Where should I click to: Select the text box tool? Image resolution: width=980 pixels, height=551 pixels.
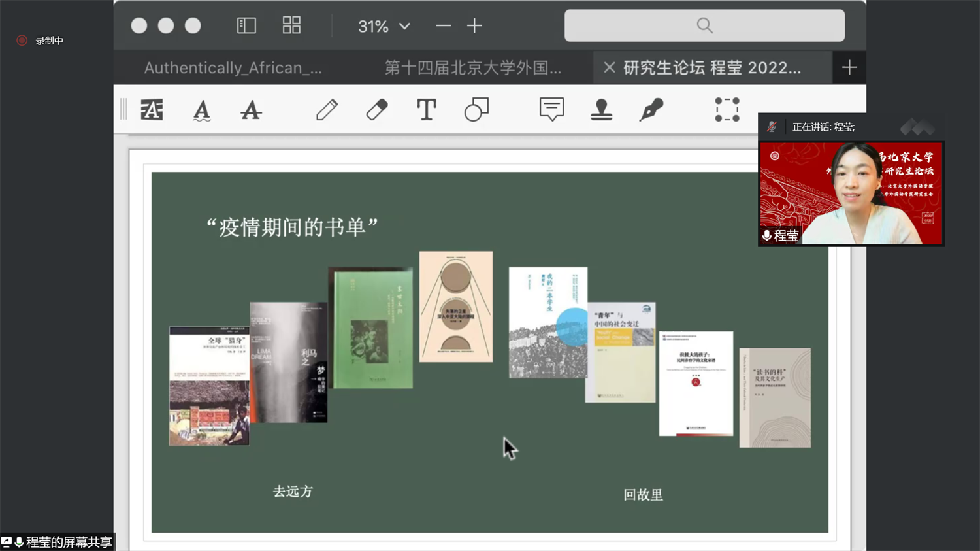426,110
